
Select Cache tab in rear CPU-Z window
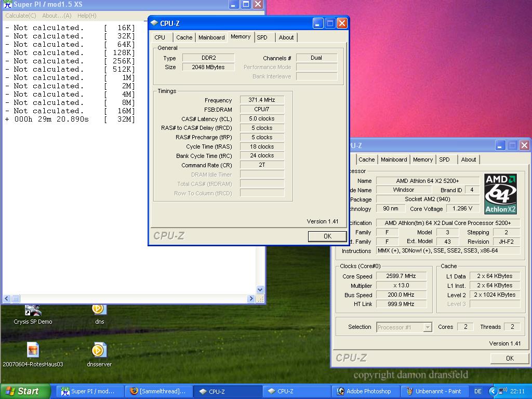point(367,159)
